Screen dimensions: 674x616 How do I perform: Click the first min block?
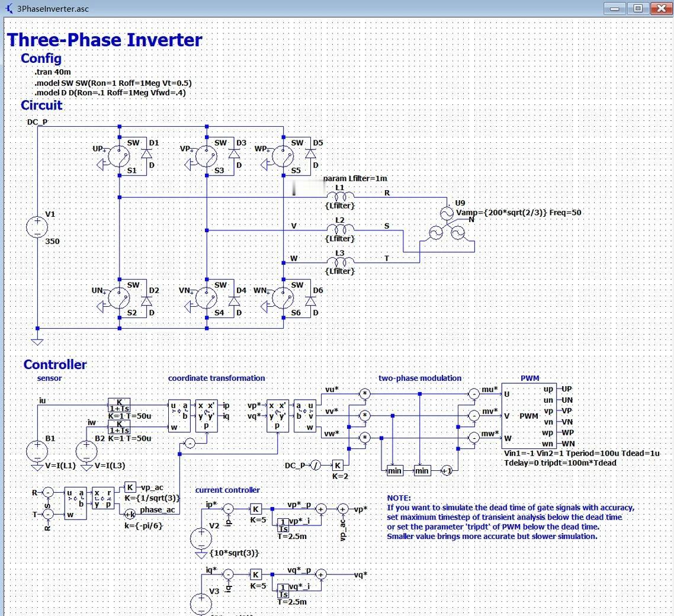tap(394, 471)
